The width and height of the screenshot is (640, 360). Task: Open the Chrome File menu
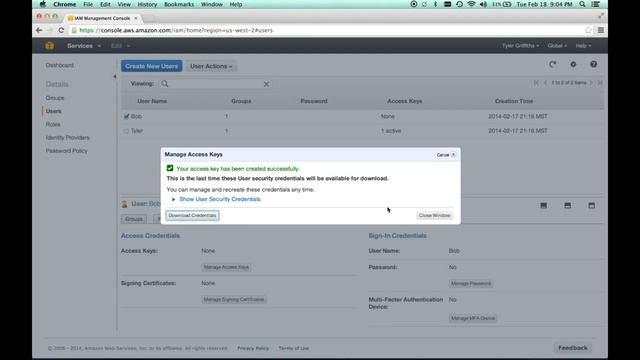tap(88, 4)
